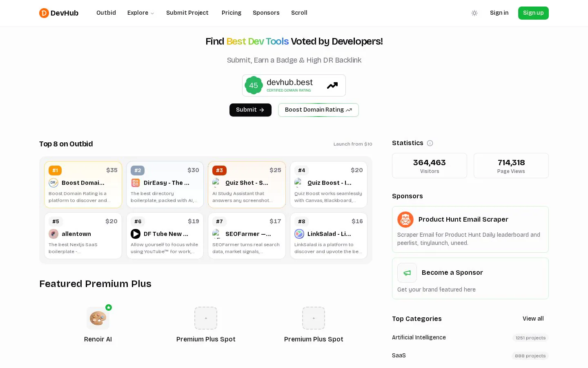Go to Submit Project page
The image size is (588, 368).
[x=187, y=13]
